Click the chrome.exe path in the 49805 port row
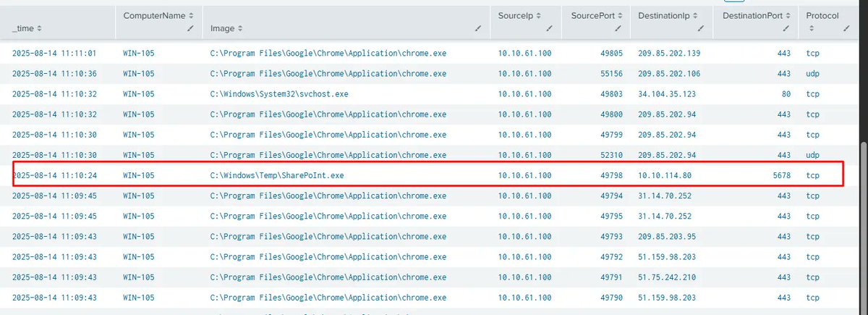Viewport: 868px width, 315px height. coord(328,53)
